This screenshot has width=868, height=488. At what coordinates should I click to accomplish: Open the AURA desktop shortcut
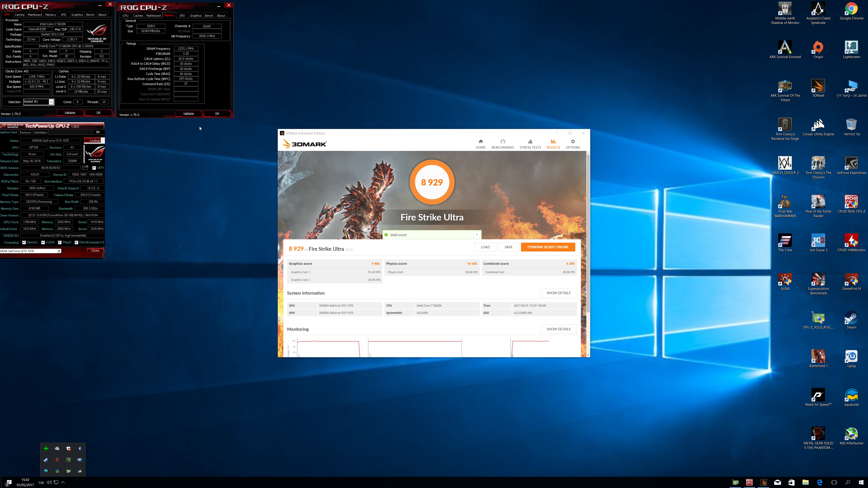[785, 282]
